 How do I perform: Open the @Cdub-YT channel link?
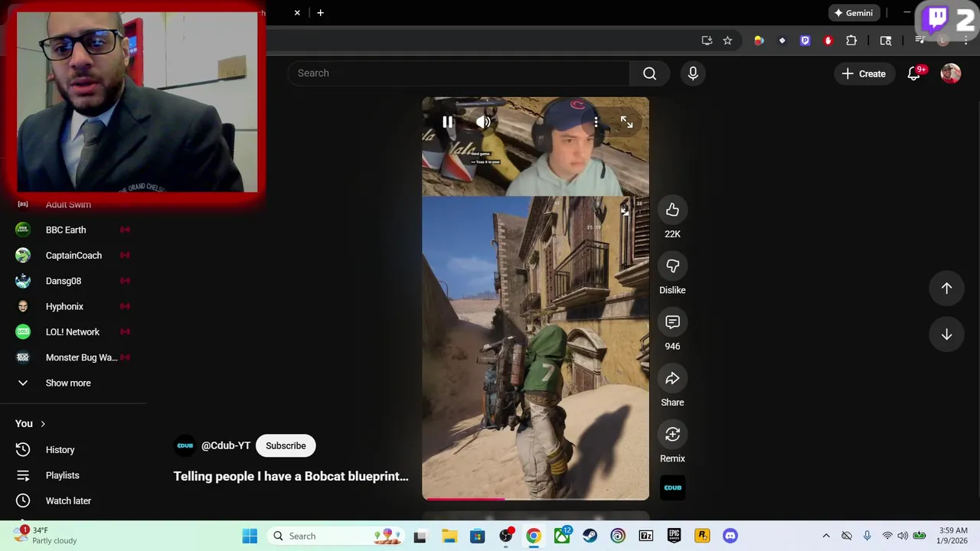point(226,445)
